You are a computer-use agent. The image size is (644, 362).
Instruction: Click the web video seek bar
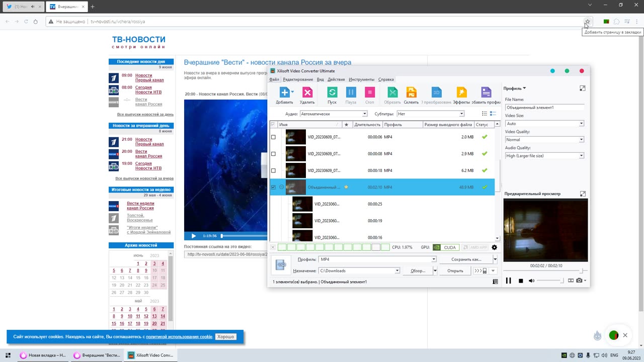[x=244, y=236]
